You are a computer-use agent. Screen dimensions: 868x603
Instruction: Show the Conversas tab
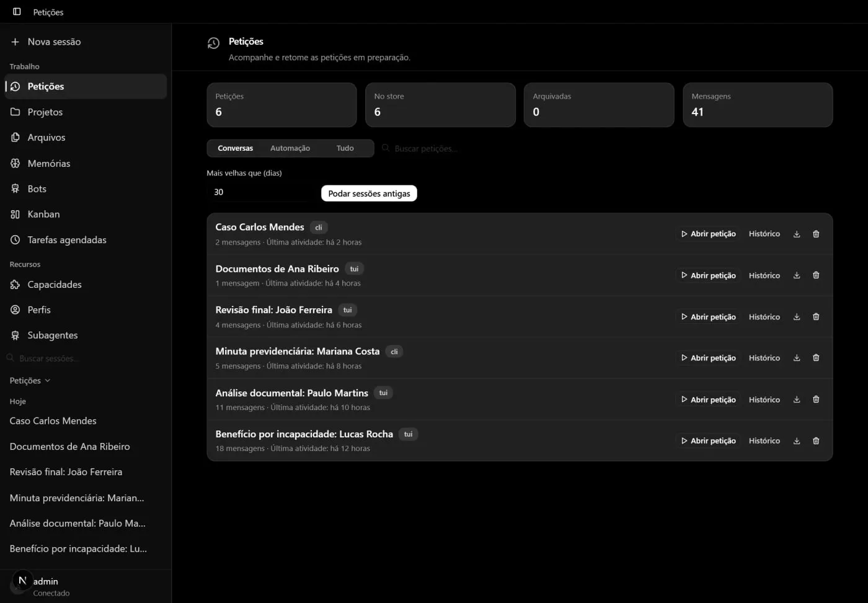(236, 148)
